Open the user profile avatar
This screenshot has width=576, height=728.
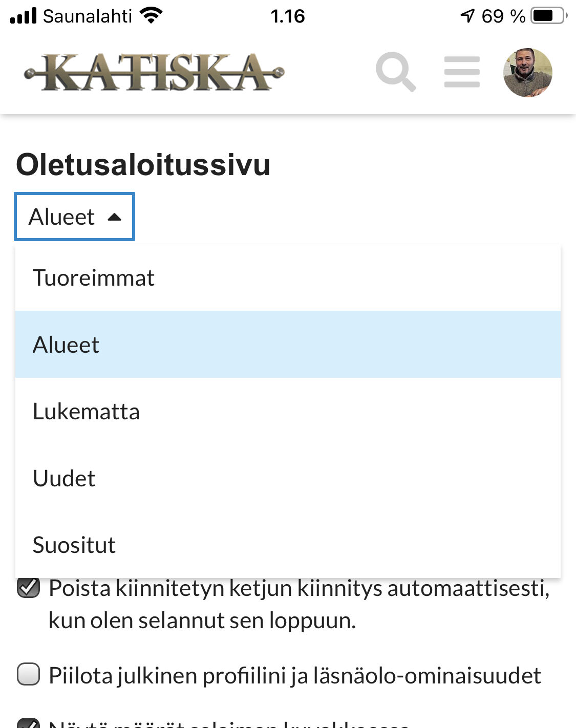point(527,73)
